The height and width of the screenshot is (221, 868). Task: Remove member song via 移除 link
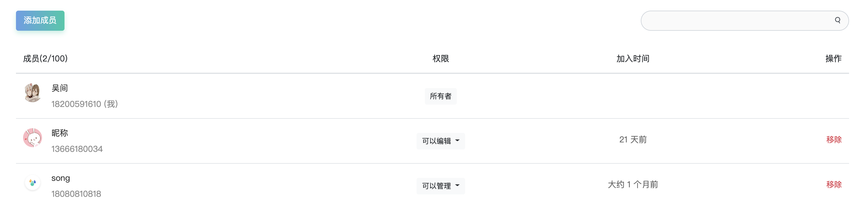[834, 184]
